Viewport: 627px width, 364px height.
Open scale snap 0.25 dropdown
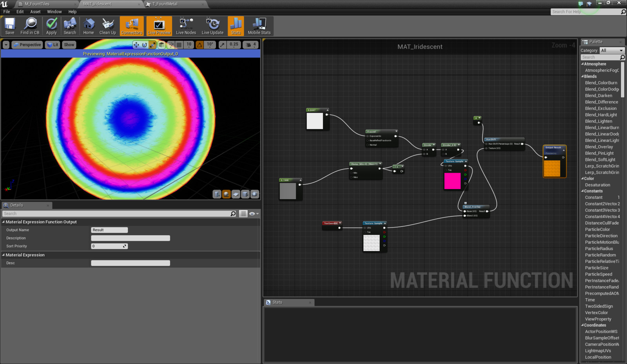(x=234, y=45)
